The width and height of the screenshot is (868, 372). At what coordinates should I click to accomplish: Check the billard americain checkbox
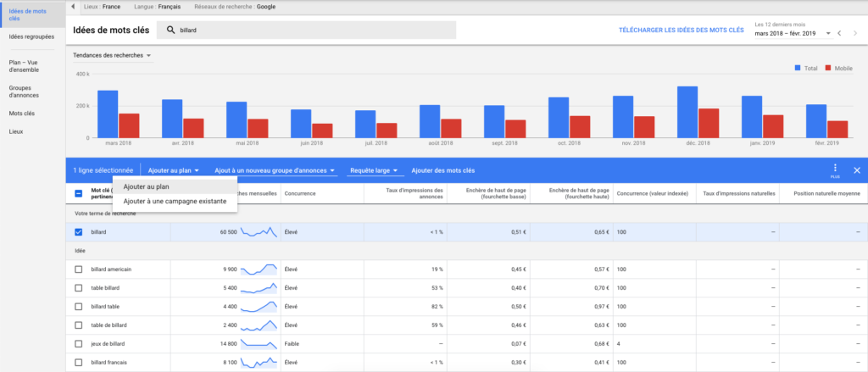(78, 269)
